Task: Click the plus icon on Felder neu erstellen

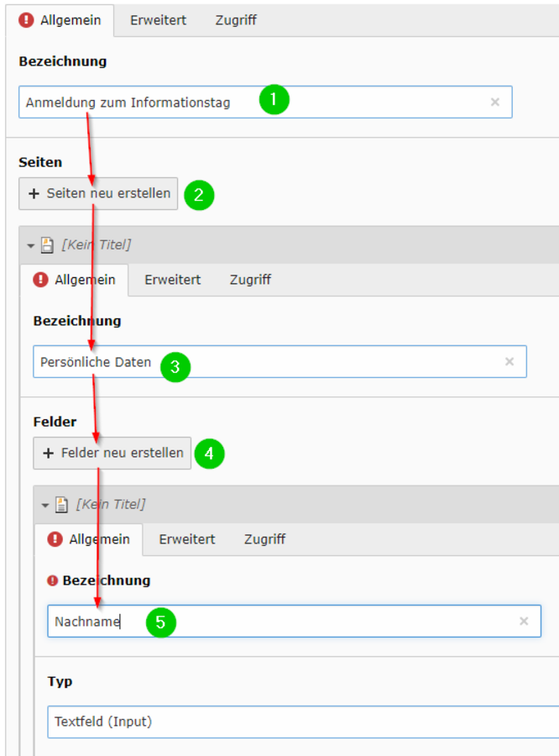Action: tap(48, 453)
